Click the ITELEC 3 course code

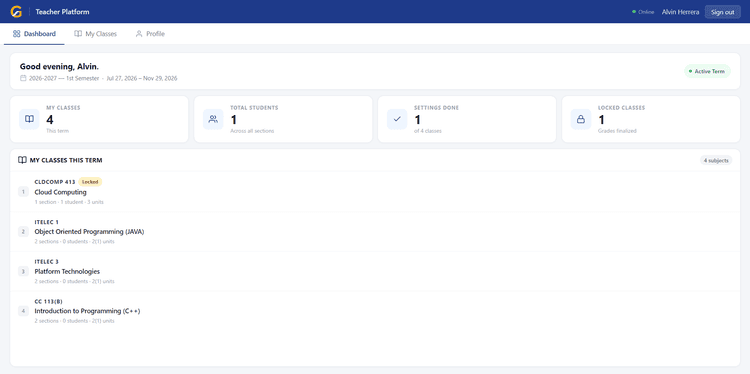pos(47,262)
